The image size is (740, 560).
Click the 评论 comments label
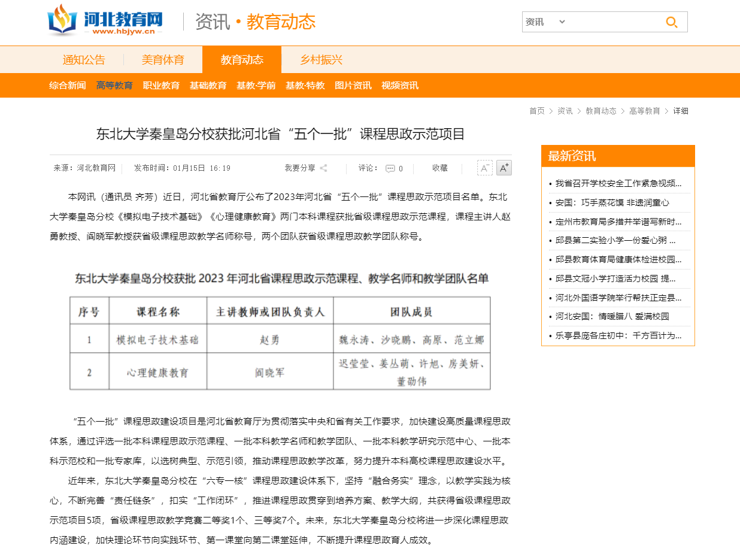click(369, 168)
